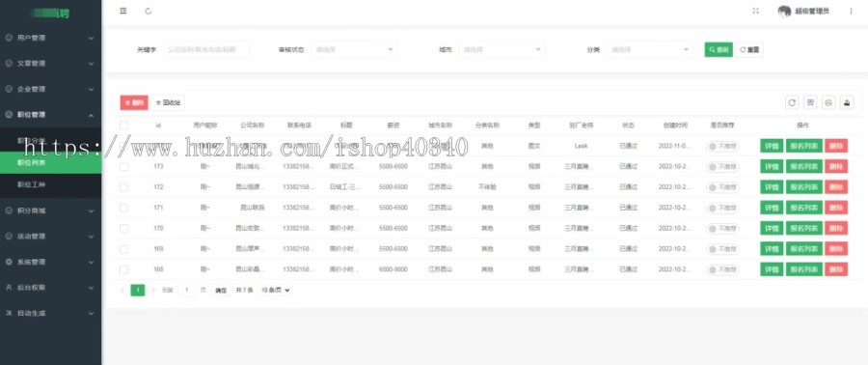Open the 城市 dropdown

[502, 49]
